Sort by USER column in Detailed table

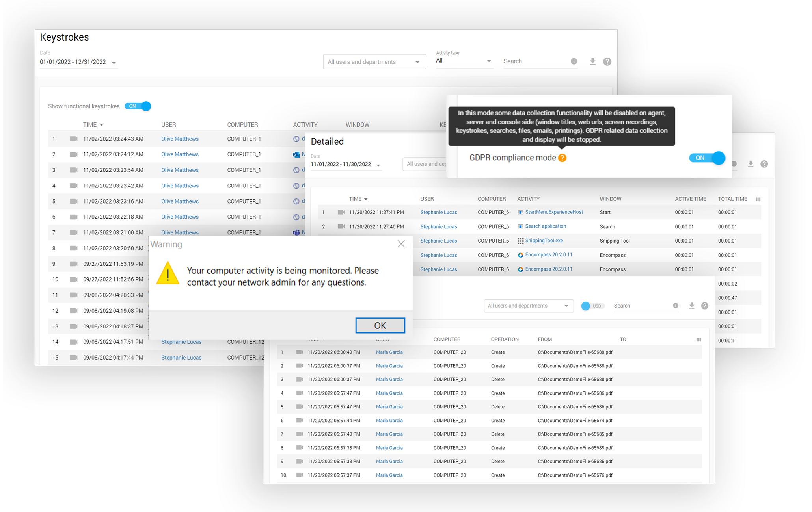point(427,199)
